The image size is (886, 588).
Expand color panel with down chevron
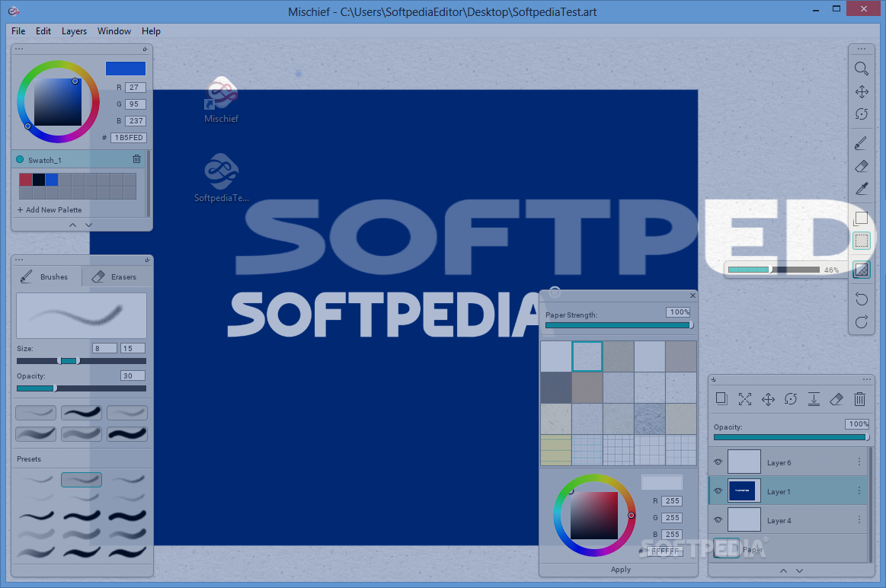88,225
